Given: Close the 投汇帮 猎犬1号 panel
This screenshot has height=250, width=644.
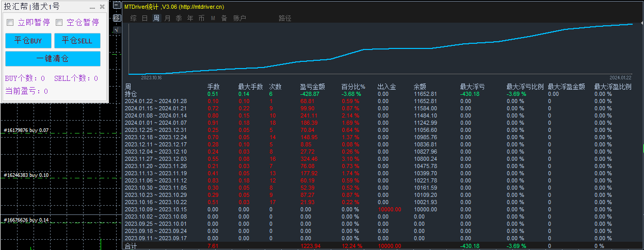Looking at the screenshot, I should coord(102,7).
